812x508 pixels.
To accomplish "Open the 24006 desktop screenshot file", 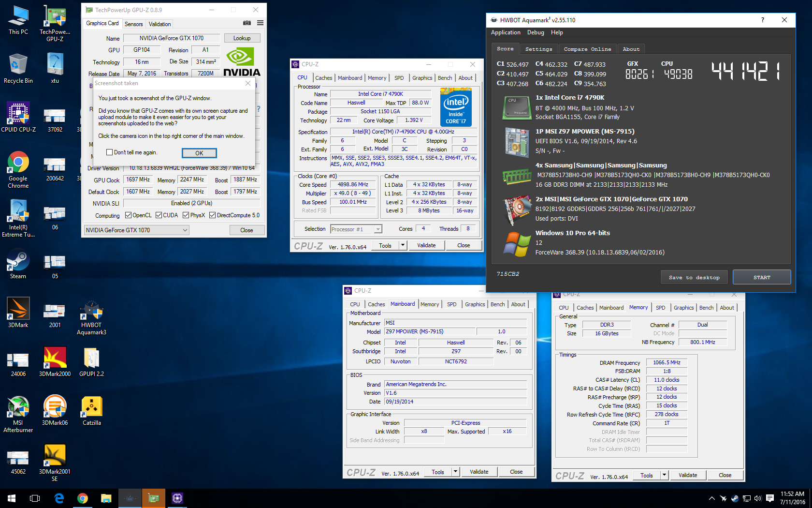I will point(18,364).
